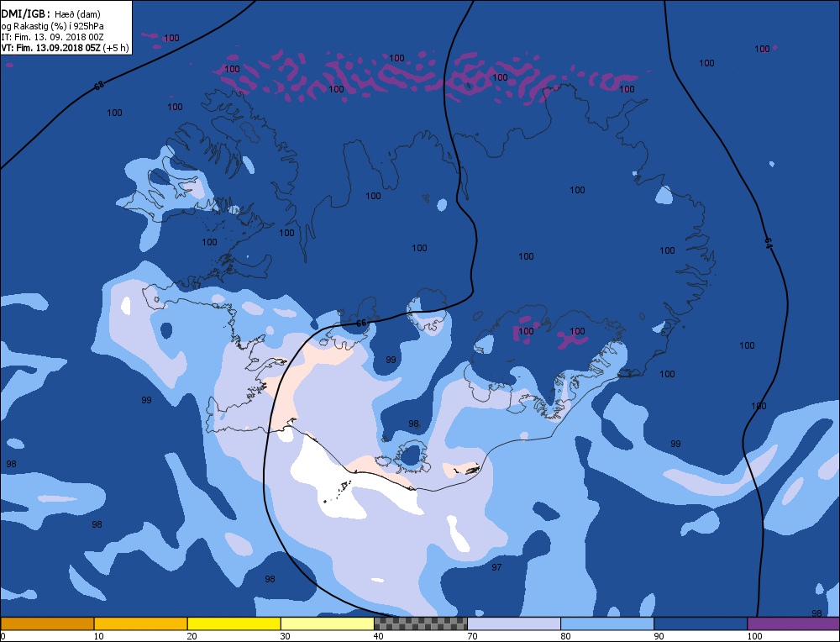Pick the lavender 70–80 legend swatch

(514, 624)
